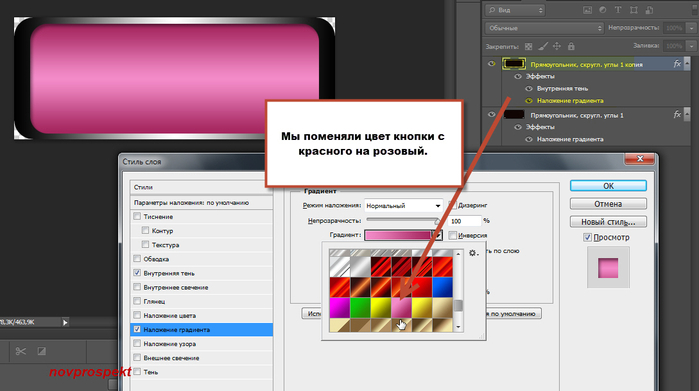The image size is (699, 391).
Task: Enable the Обводка checkbox
Action: coord(137,259)
